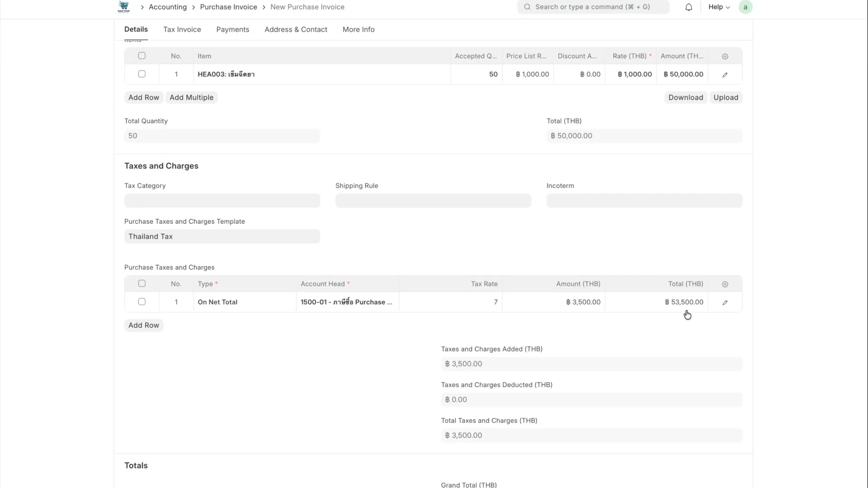Click the Price List Rate cell ฿ 1,000.00
This screenshot has width=868, height=488.
click(528, 74)
